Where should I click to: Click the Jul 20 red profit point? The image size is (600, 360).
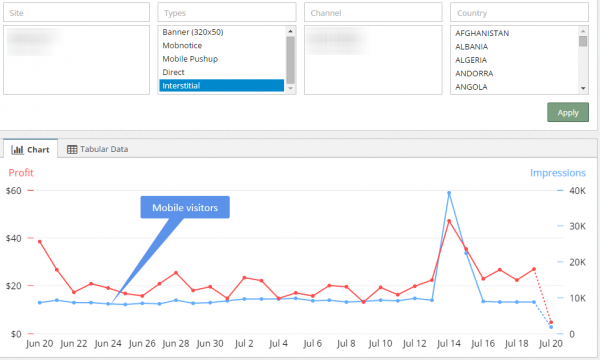tap(551, 323)
